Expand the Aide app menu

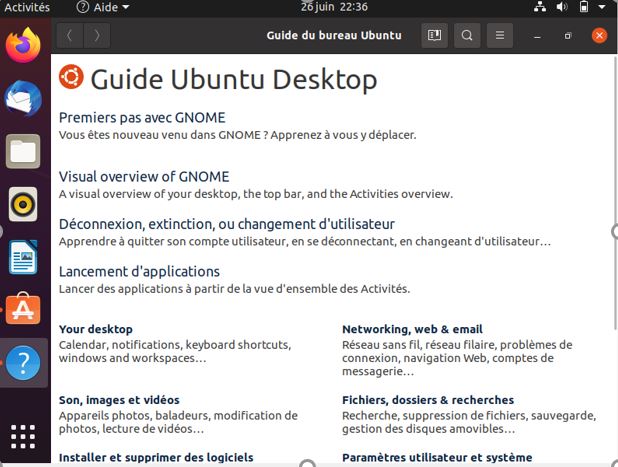coord(103,7)
